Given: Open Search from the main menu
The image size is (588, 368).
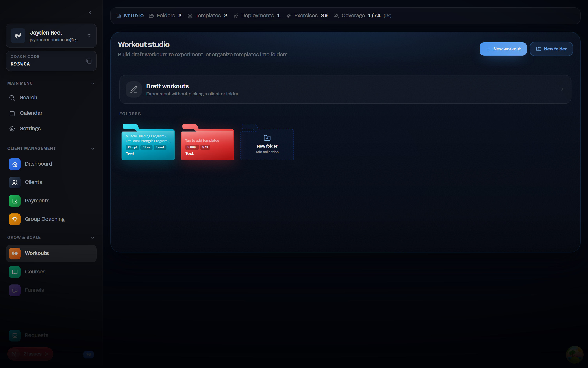Looking at the screenshot, I should 51,98.
